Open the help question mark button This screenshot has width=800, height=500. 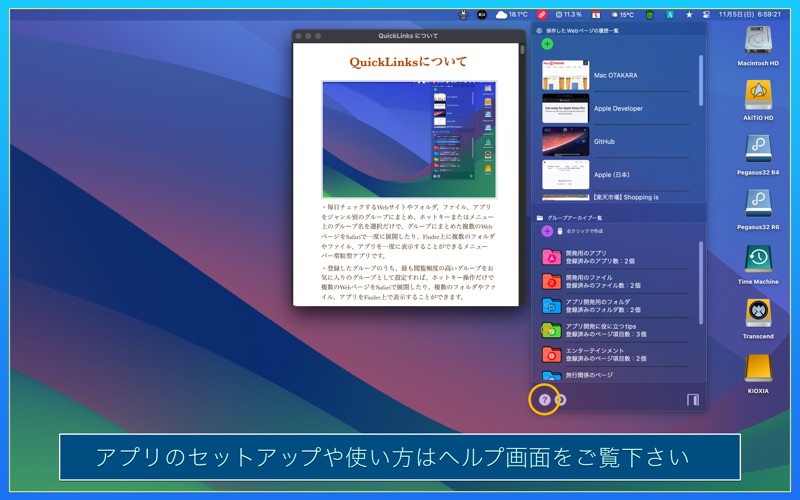[x=544, y=400]
